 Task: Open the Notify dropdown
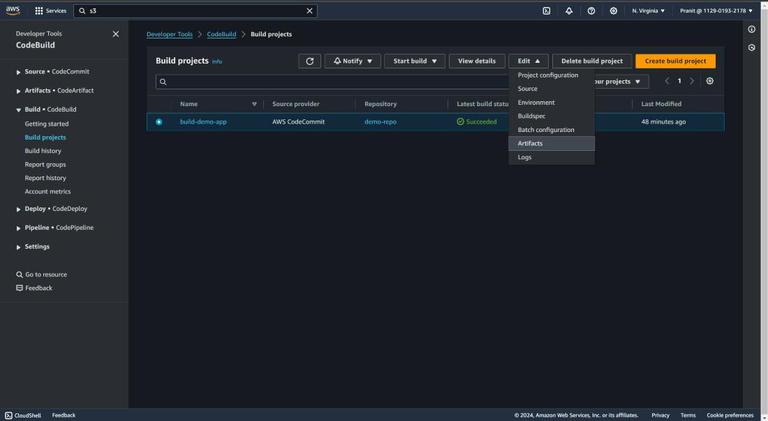pos(353,61)
